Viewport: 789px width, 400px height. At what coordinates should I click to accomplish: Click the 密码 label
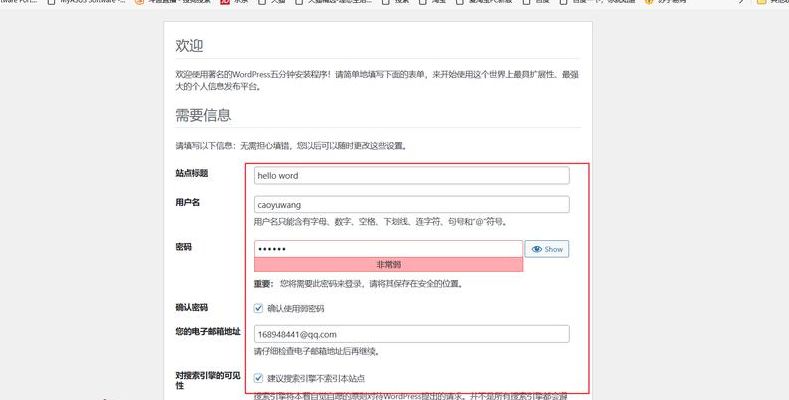184,247
